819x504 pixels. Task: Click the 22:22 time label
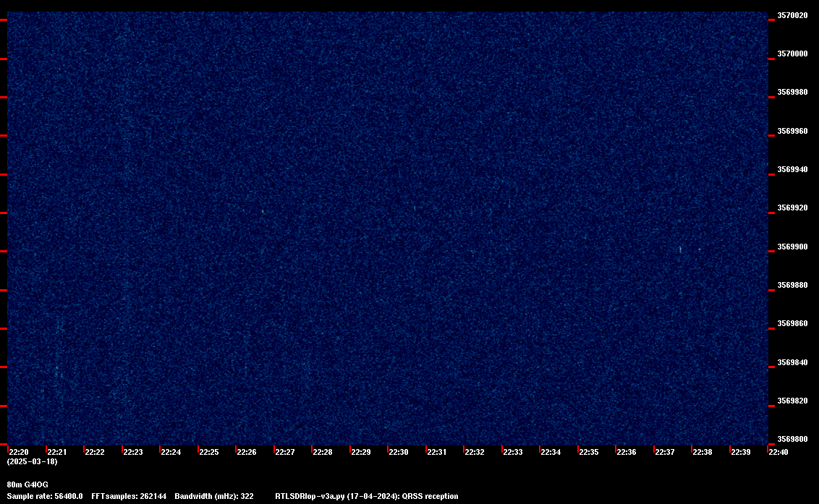pyautogui.click(x=95, y=452)
